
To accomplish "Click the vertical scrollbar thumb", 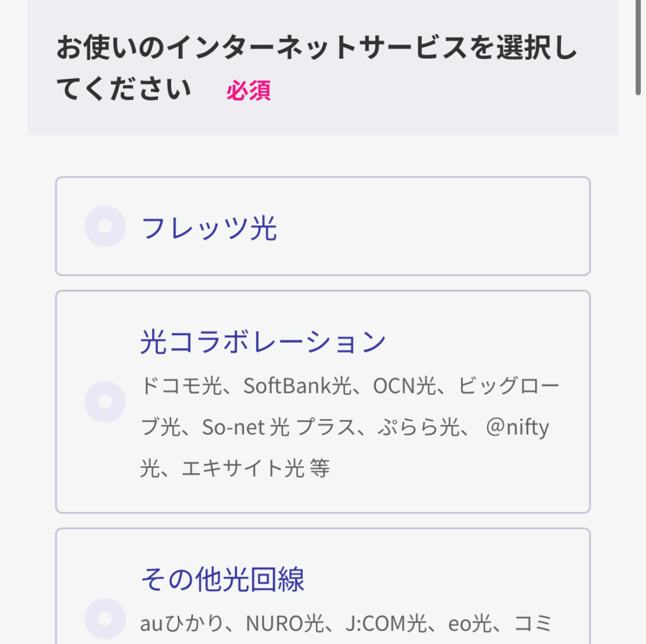I will (640, 47).
